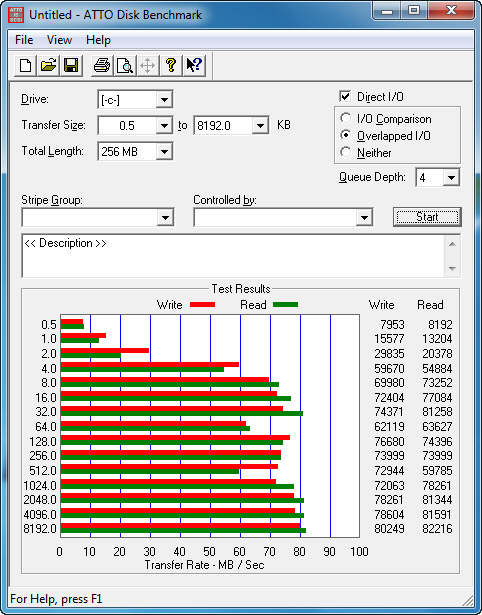Click the red Write legend swatch
Viewport: 482px width, 615px height.
tap(202, 305)
